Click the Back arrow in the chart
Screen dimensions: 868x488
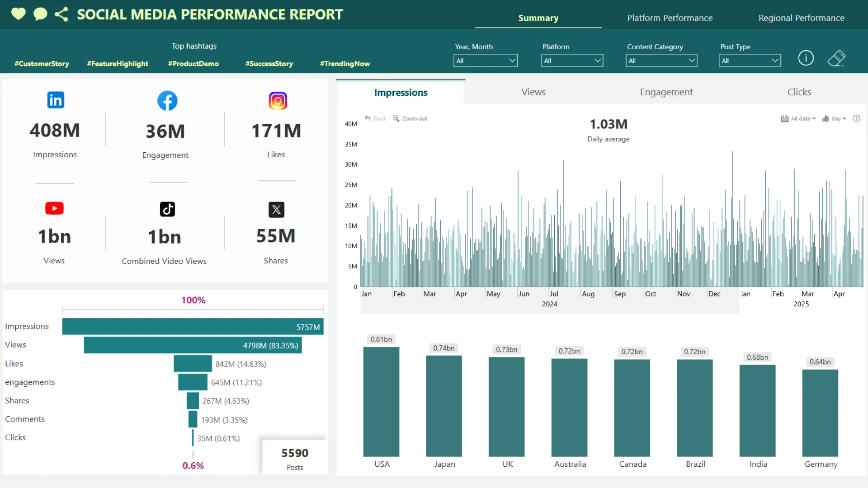point(376,118)
